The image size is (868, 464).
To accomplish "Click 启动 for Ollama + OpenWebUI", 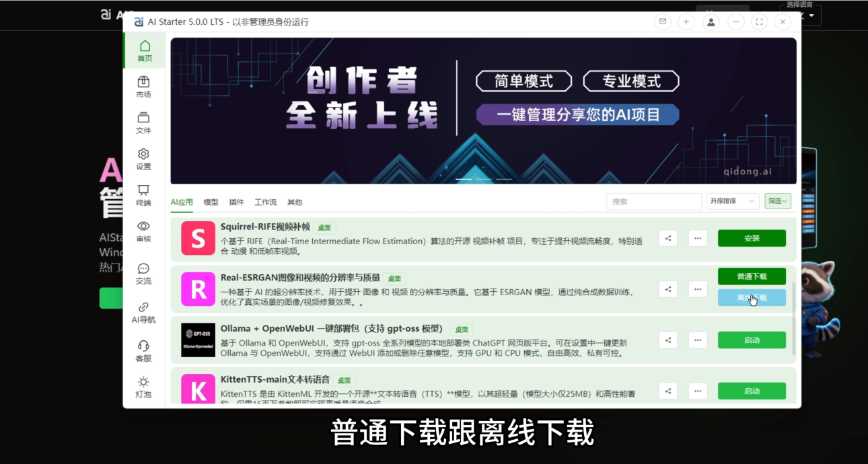I will [752, 340].
